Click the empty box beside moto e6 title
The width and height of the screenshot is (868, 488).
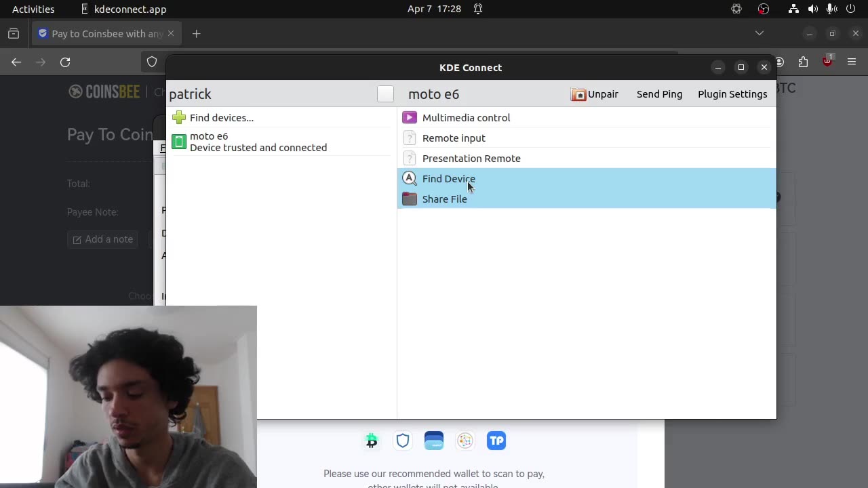pos(385,94)
